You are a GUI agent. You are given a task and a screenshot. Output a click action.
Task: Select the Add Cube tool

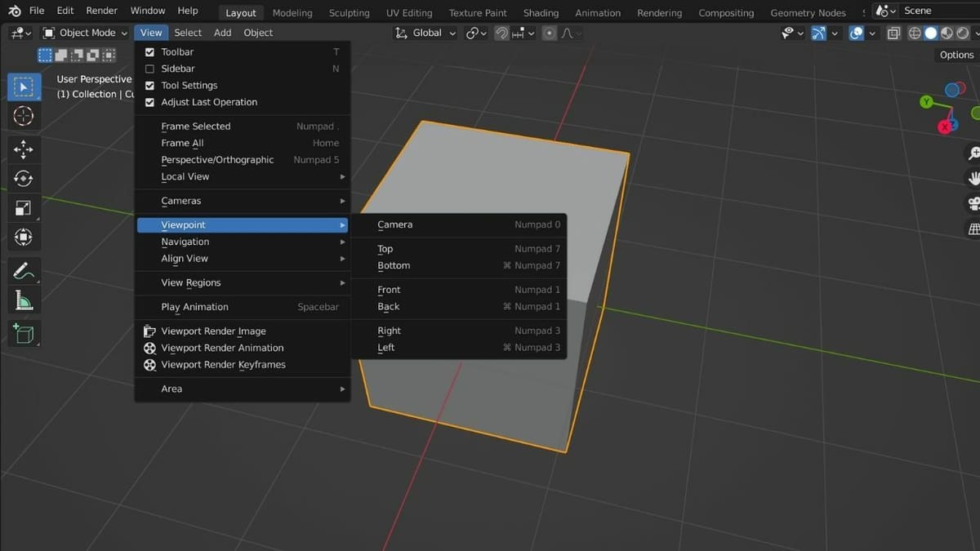[24, 333]
